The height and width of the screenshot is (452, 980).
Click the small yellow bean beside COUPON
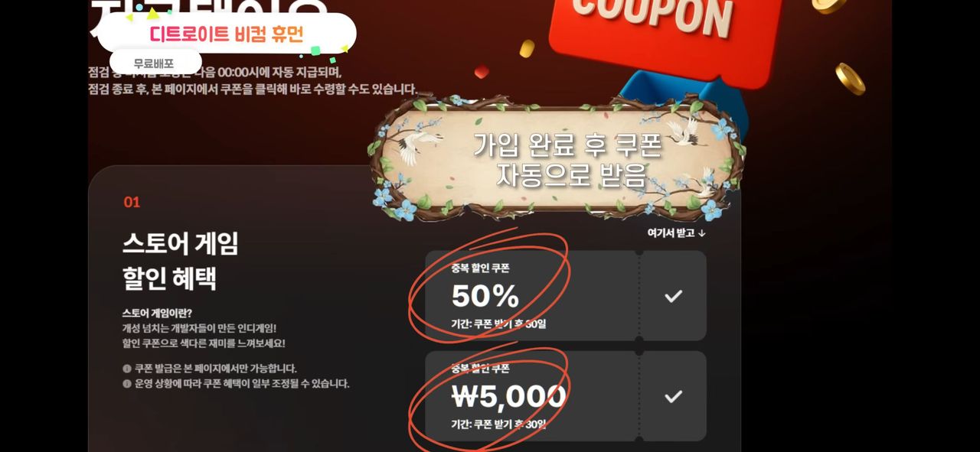527,48
